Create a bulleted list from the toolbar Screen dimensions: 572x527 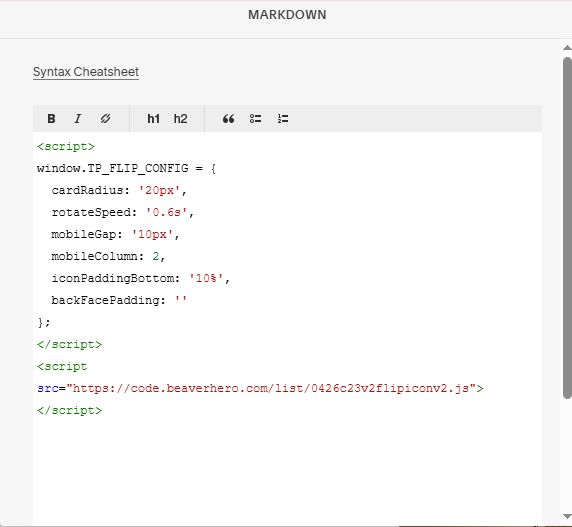pos(255,119)
